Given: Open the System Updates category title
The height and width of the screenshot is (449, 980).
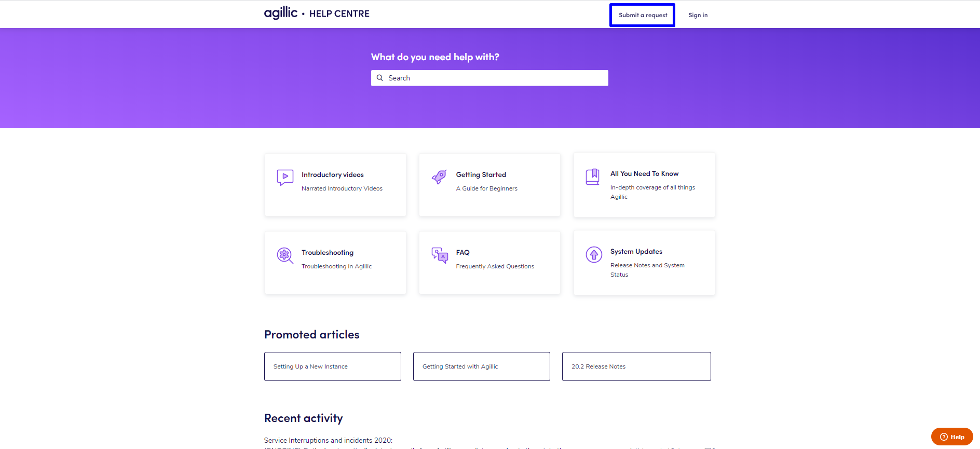Looking at the screenshot, I should tap(636, 252).
